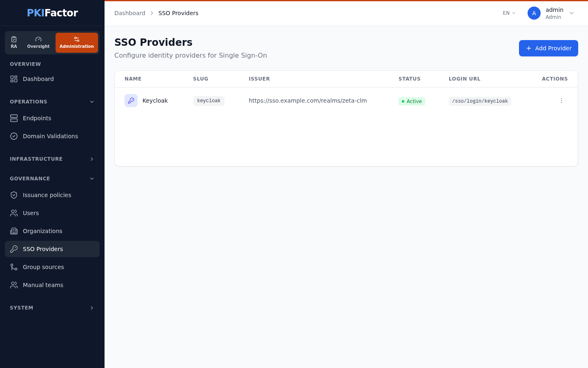Click the Login URL column header

click(465, 79)
